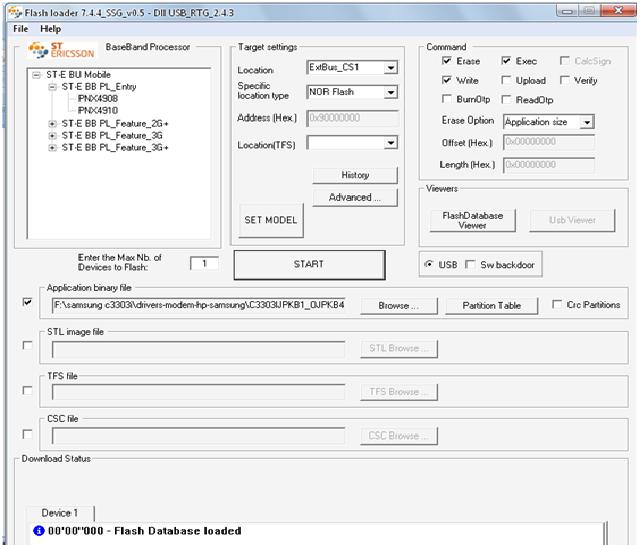Click the application binary file path field
The width and height of the screenshot is (640, 545).
(x=198, y=305)
